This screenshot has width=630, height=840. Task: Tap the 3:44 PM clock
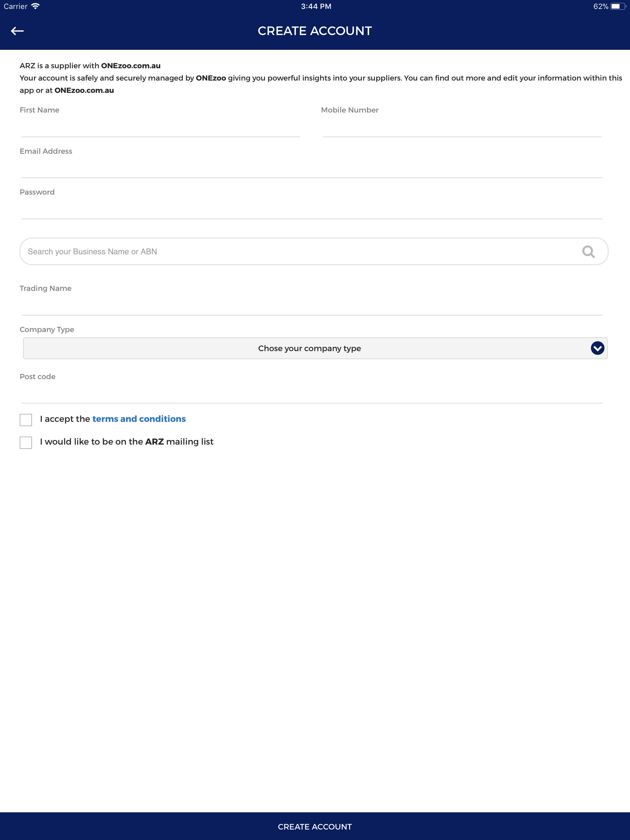click(x=316, y=6)
